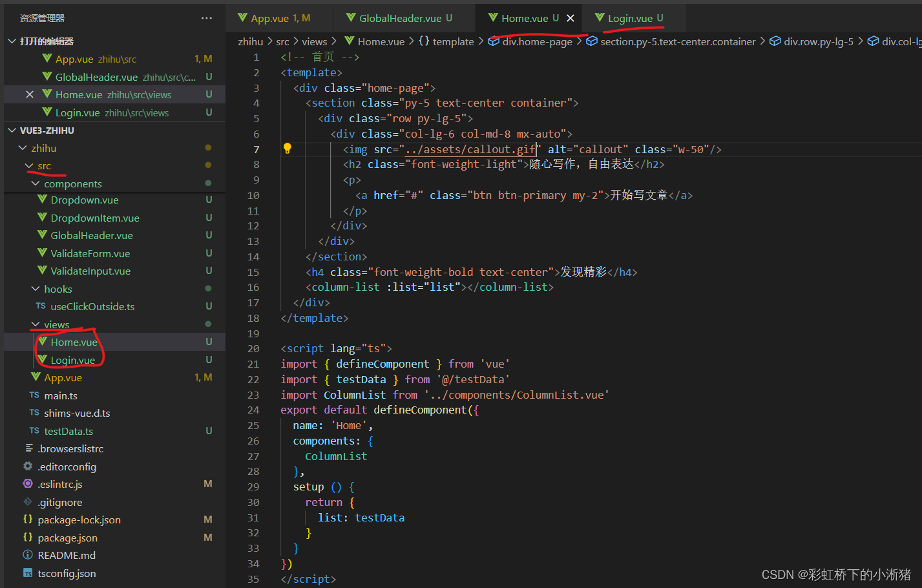The image size is (922, 588).
Task: Click the 资源管理器 explorer title
Action: (x=42, y=18)
